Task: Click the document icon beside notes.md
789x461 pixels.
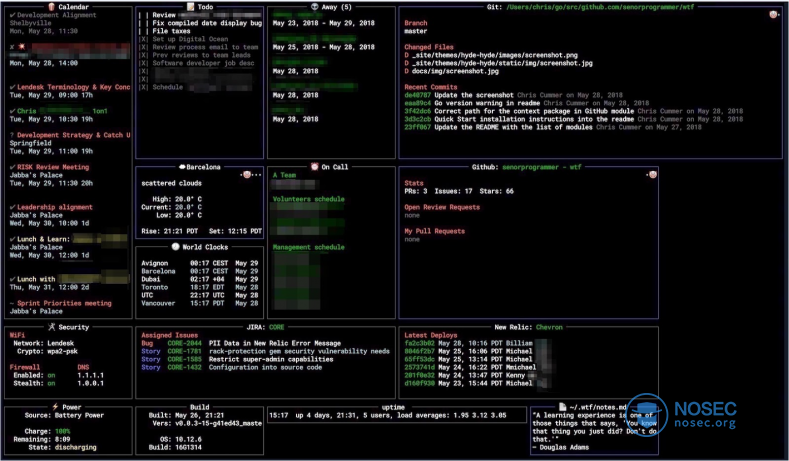Action: point(562,407)
